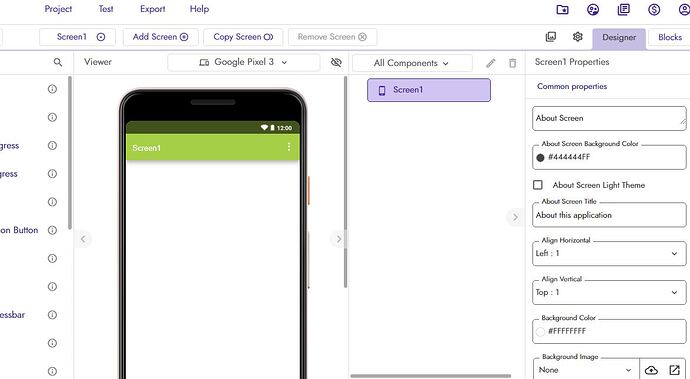Click the trash delete component icon
Image resolution: width=690 pixels, height=379 pixels.
(513, 63)
